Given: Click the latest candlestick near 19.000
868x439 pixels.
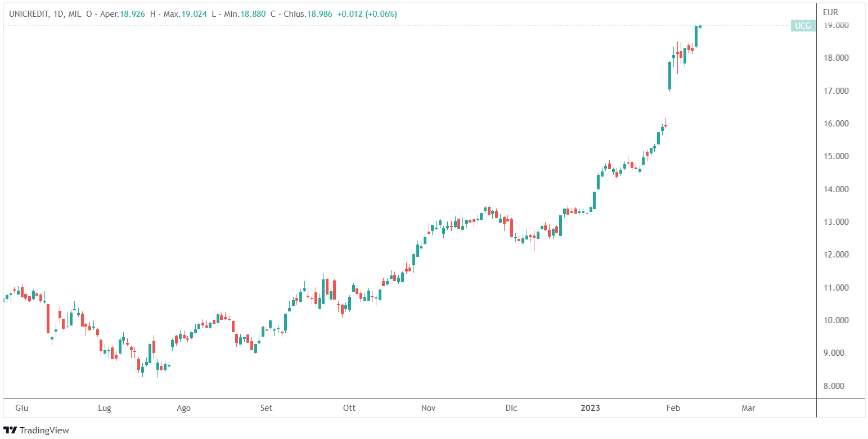Looking at the screenshot, I should coord(700,26).
